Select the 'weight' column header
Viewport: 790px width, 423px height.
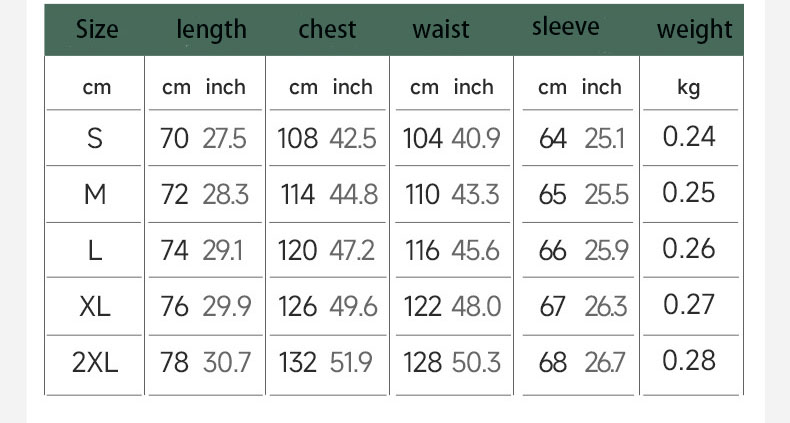point(695,30)
